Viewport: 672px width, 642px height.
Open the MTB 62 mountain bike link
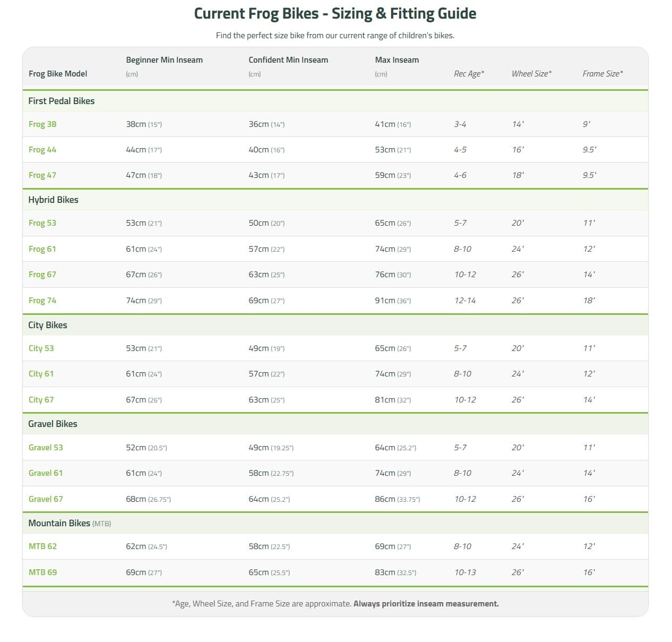click(x=42, y=546)
